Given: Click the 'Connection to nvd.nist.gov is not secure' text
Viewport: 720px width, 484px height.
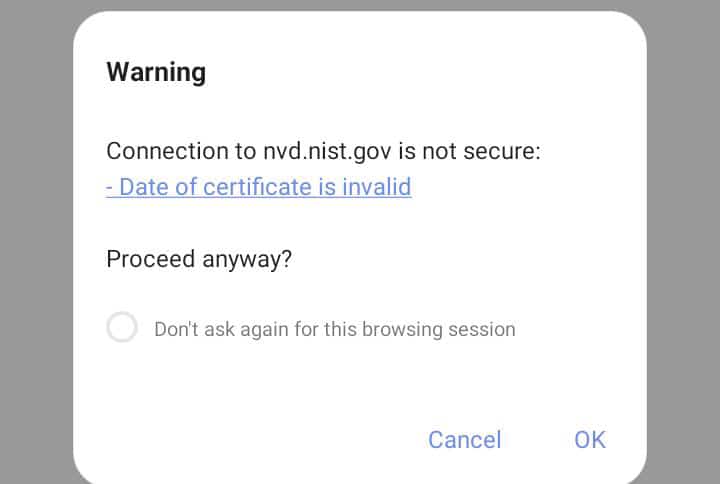Looking at the screenshot, I should pyautogui.click(x=322, y=152).
